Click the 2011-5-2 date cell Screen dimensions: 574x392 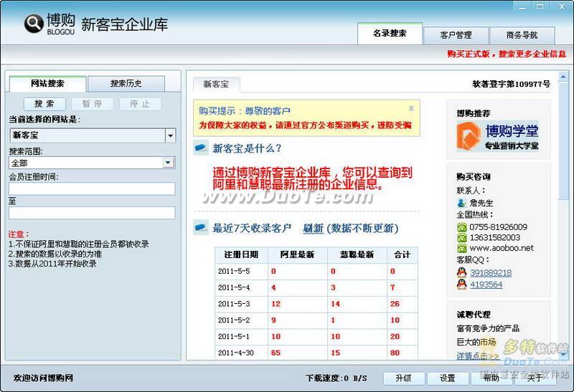(x=242, y=320)
